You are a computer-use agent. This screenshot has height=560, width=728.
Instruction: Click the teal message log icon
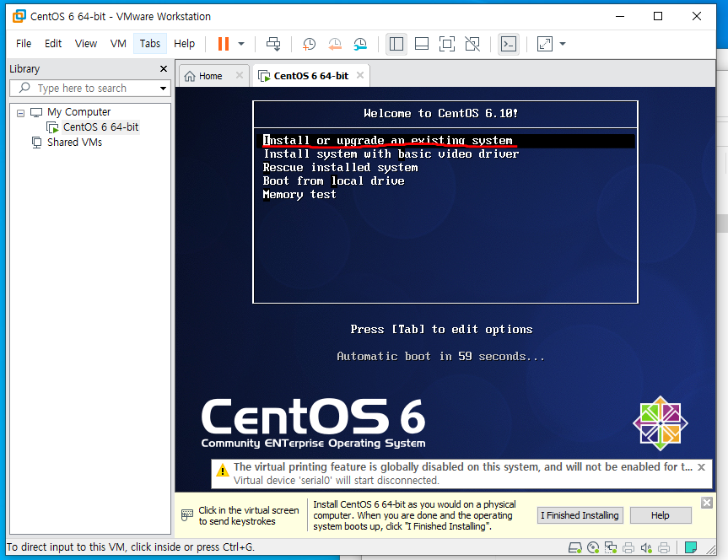[691, 548]
